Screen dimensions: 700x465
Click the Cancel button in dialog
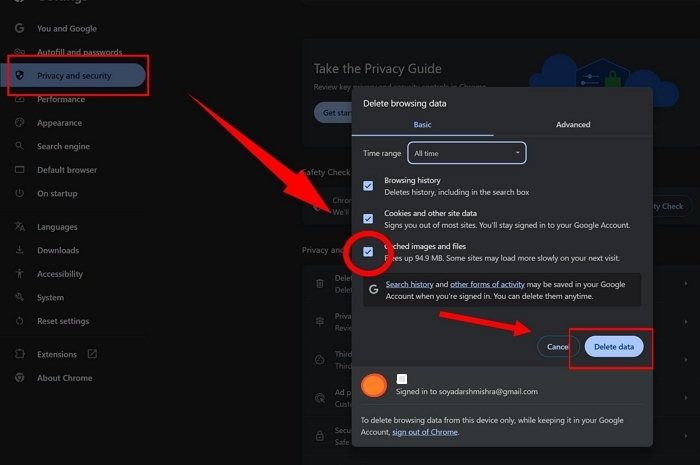[558, 347]
